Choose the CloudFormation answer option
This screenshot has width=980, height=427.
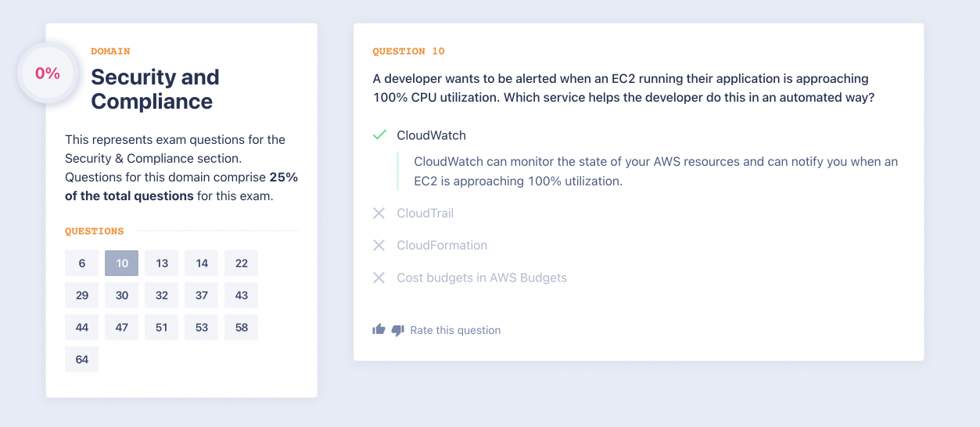coord(442,246)
